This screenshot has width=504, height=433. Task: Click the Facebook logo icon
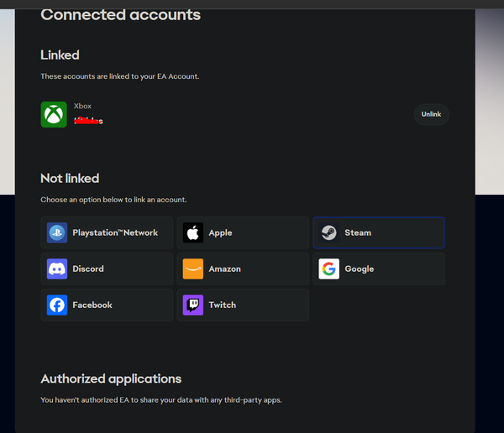click(57, 305)
